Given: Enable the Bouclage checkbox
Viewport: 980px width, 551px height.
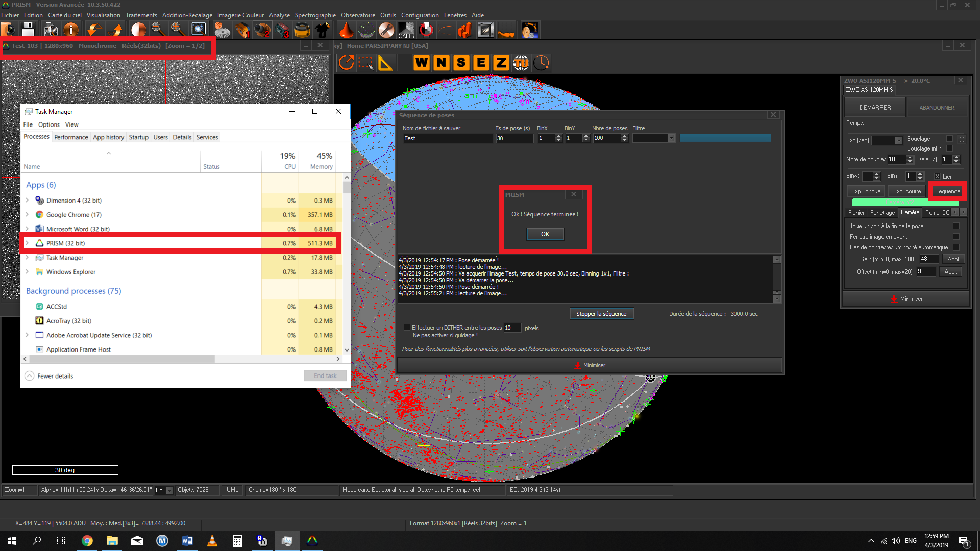Looking at the screenshot, I should pyautogui.click(x=949, y=139).
